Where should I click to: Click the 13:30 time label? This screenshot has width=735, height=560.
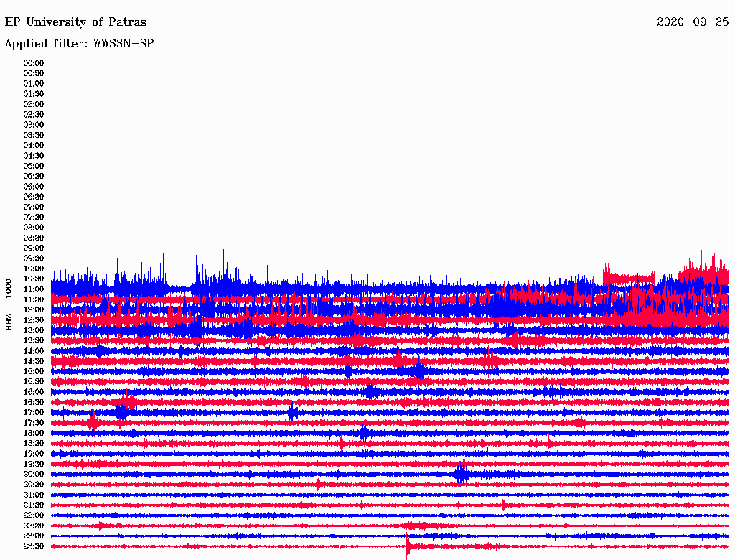(33, 340)
